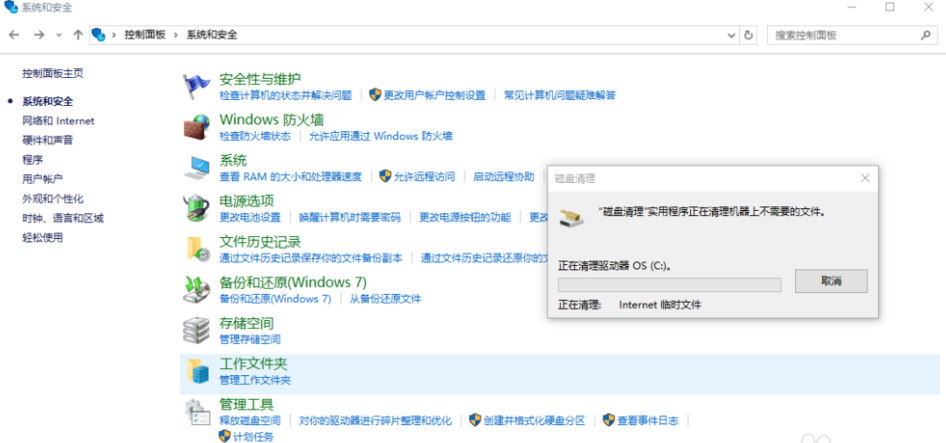Click the Windows Firewall brick wall icon
The image size is (946, 443).
coord(196,127)
